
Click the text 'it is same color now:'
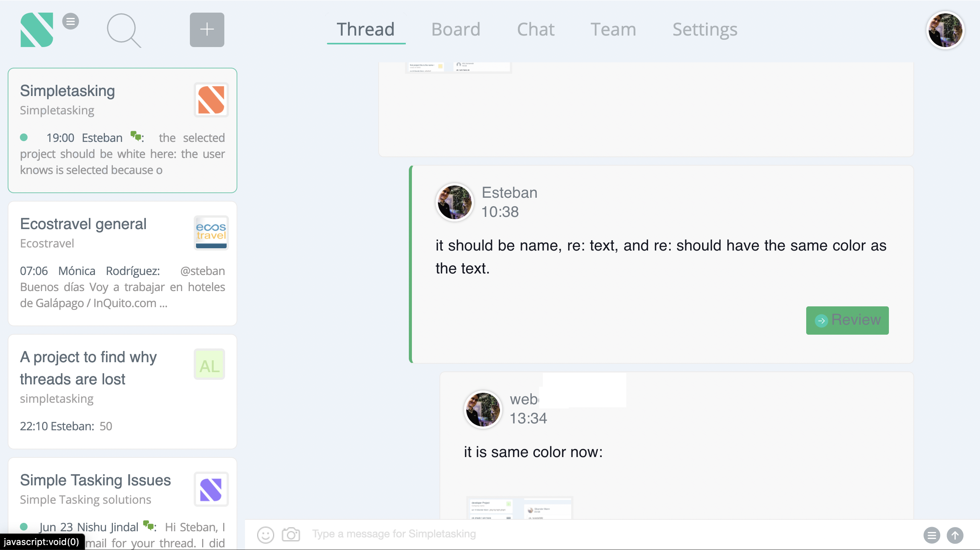(x=533, y=452)
